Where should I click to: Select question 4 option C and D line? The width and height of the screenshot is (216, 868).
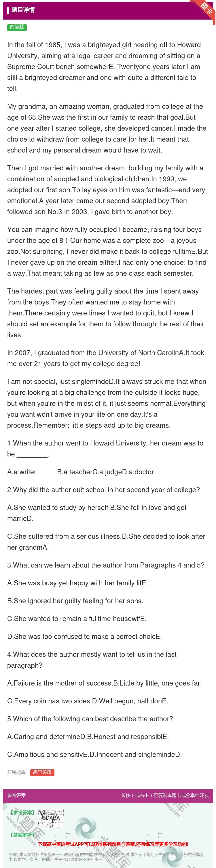(88, 701)
